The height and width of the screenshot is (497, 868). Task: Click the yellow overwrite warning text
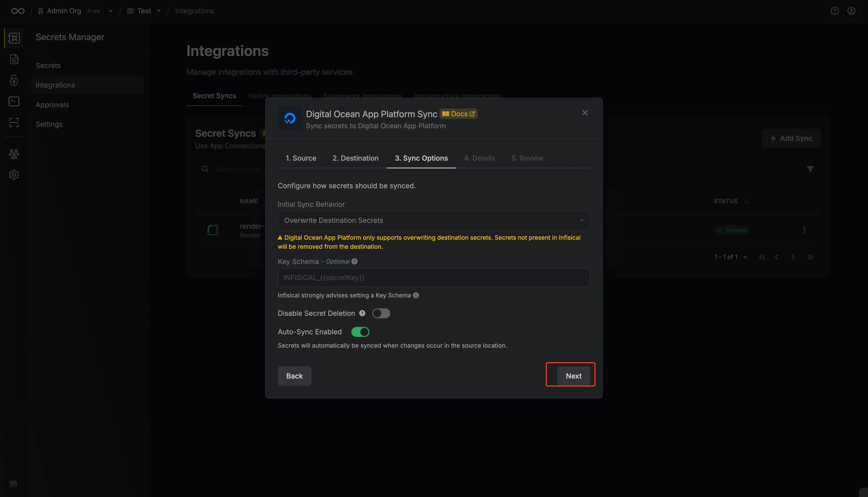point(429,242)
